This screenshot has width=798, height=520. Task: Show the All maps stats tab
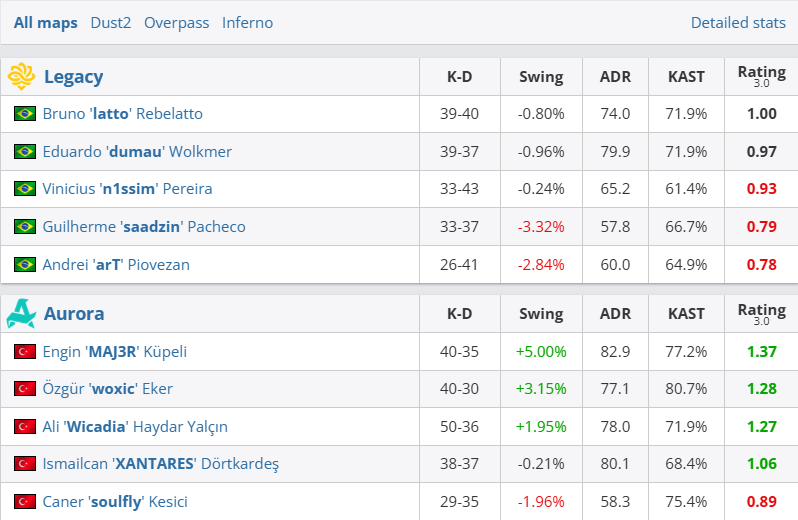(x=46, y=22)
